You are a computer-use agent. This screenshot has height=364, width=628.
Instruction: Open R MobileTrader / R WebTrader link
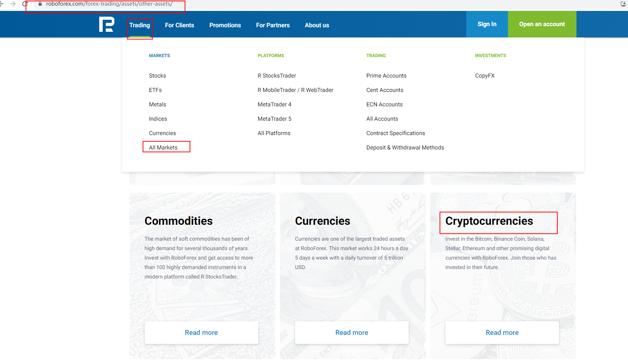point(295,90)
